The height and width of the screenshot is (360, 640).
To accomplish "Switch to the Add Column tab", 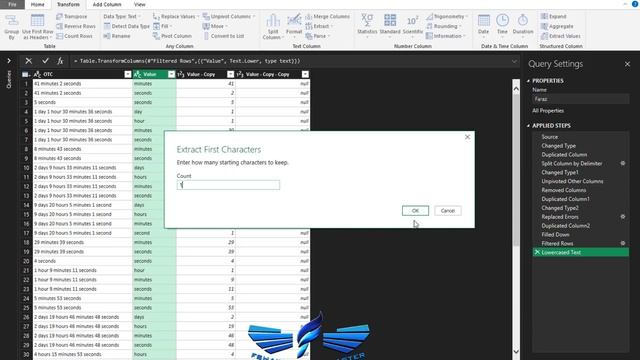I will 107,4.
